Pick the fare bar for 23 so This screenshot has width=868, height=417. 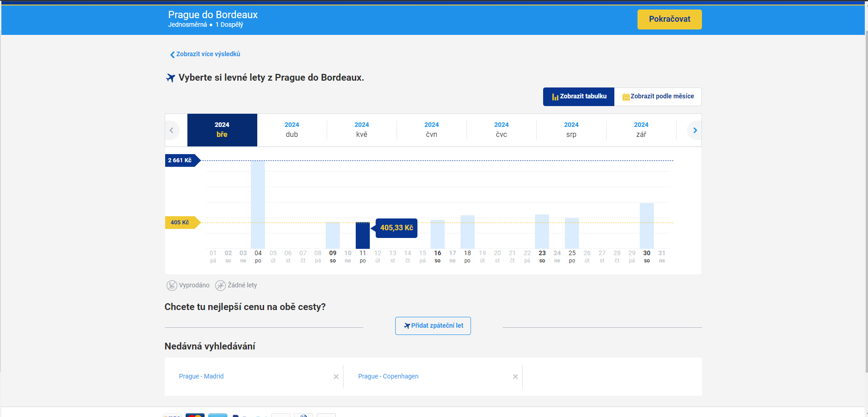tap(542, 231)
